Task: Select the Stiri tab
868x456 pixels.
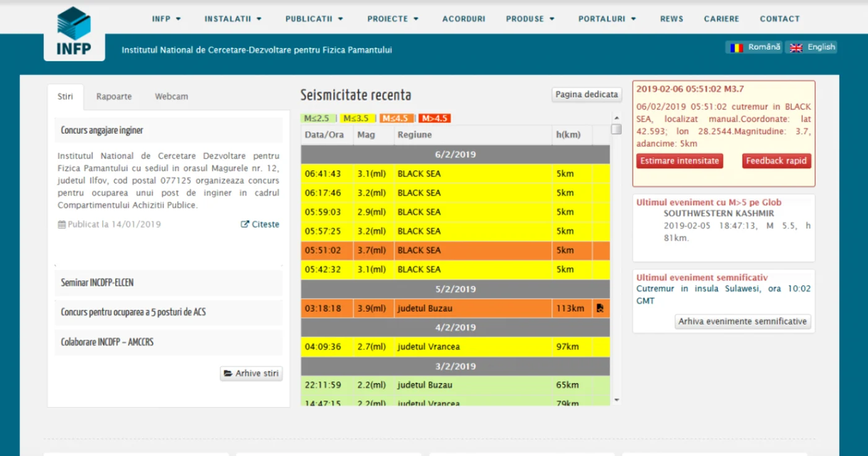Action: 65,97
